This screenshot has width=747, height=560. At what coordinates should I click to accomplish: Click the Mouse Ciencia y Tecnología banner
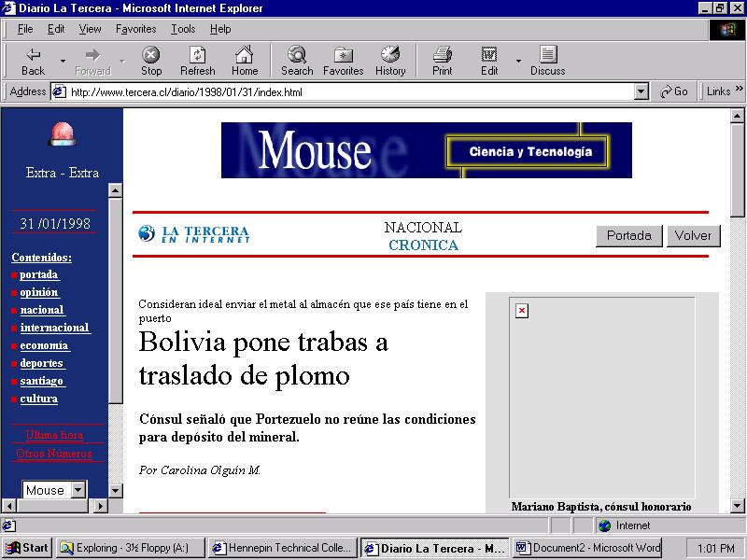pos(427,150)
